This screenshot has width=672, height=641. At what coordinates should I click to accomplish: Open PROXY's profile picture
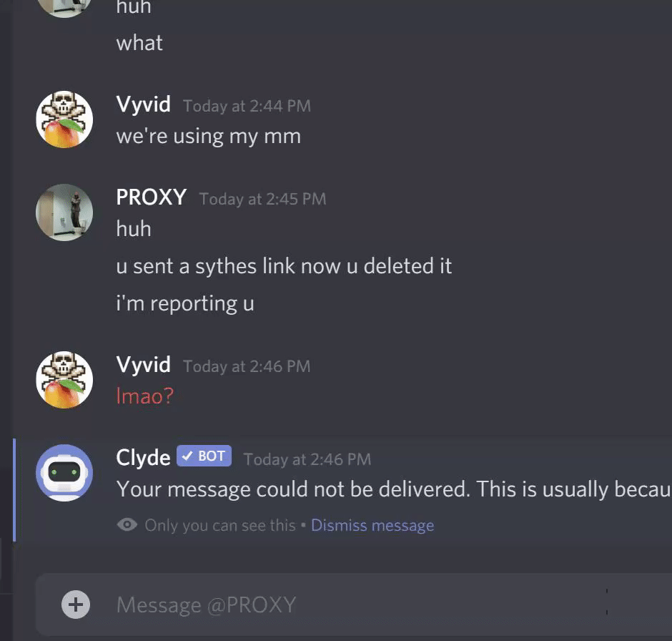64,212
